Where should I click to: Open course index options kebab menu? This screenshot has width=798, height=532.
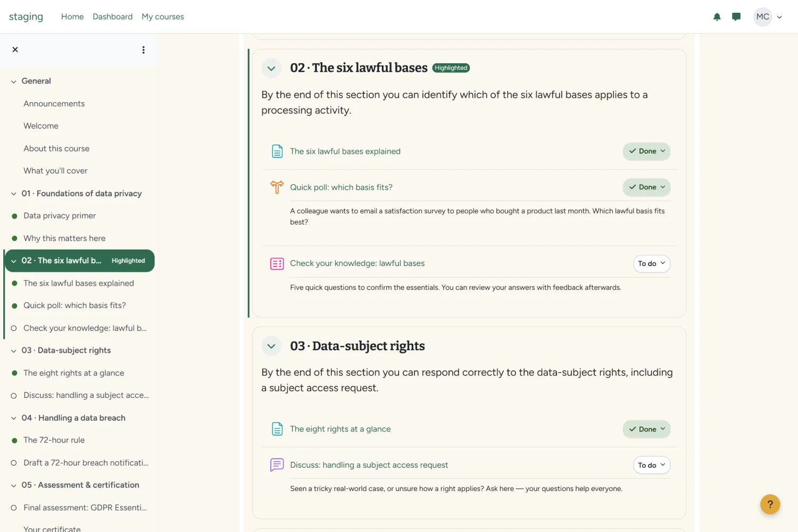pyautogui.click(x=143, y=49)
